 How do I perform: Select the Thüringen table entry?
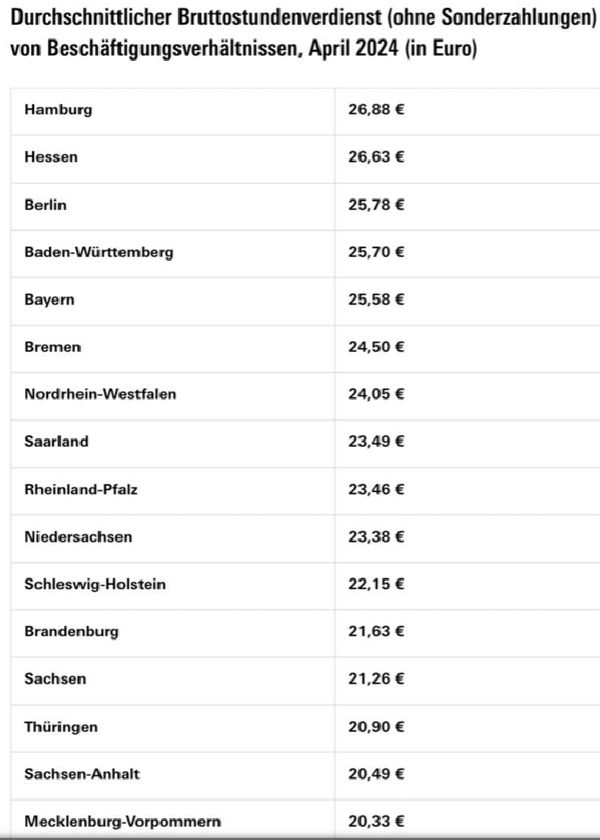tap(61, 727)
